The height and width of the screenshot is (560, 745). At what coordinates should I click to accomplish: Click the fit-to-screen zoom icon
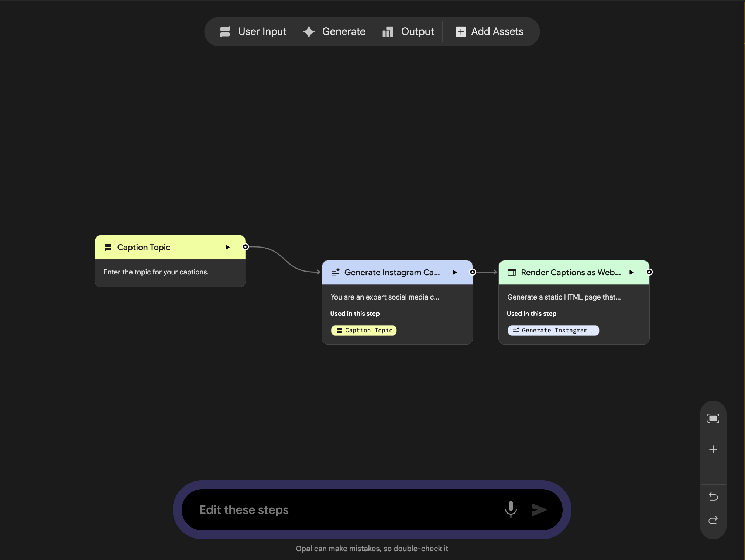pyautogui.click(x=713, y=418)
